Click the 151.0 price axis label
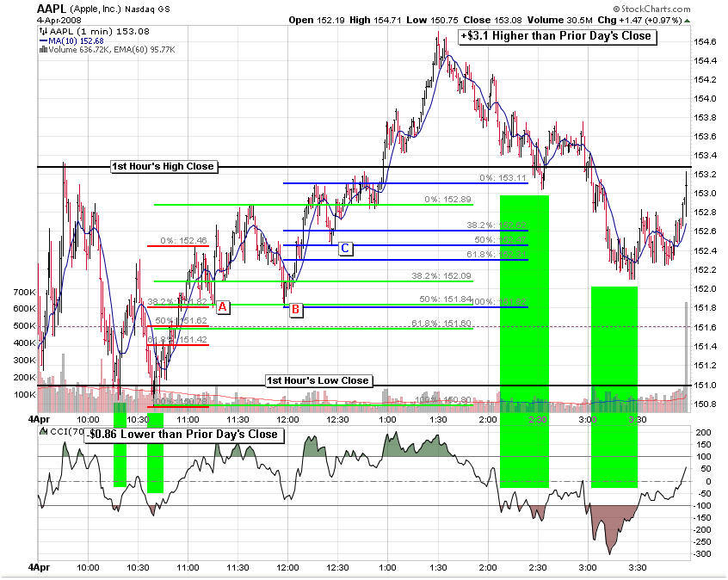 705,385
